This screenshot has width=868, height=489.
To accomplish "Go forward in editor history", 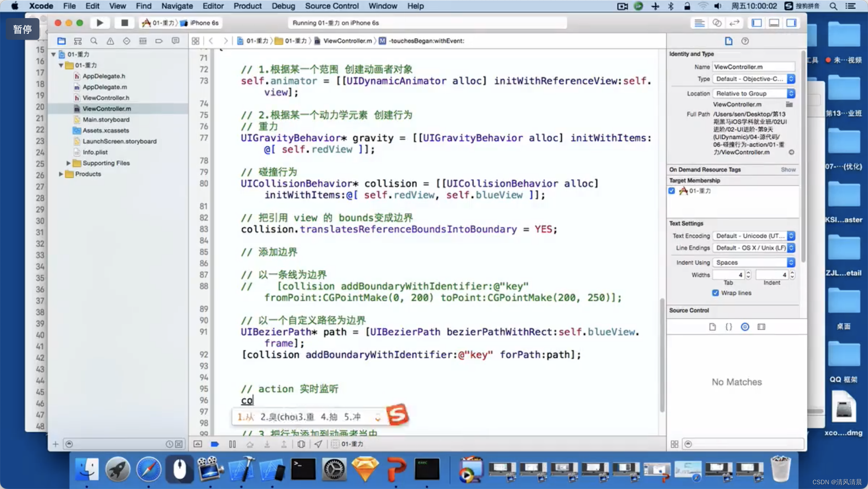I will click(x=226, y=41).
